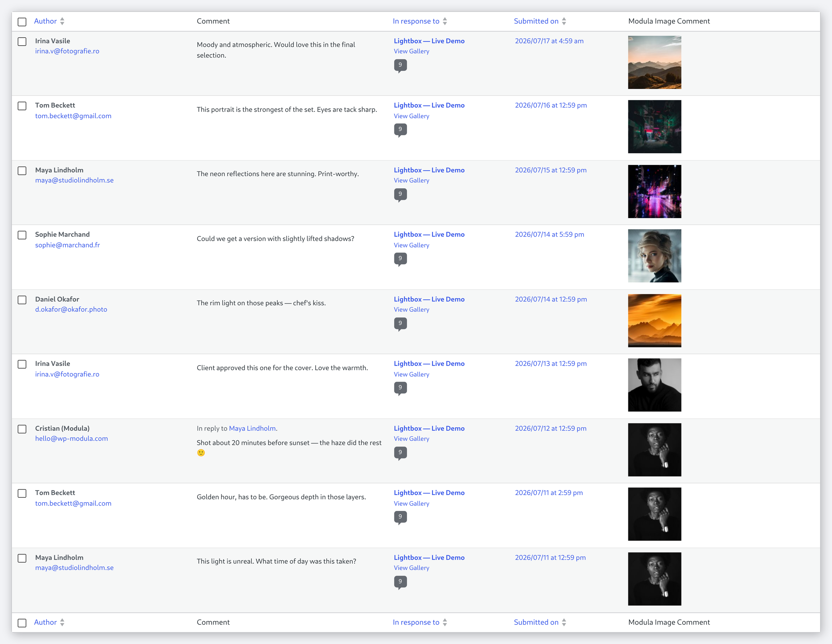Select Tom Beckett's 'Golden hour' comment checkbox
The height and width of the screenshot is (644, 832).
[x=22, y=493]
